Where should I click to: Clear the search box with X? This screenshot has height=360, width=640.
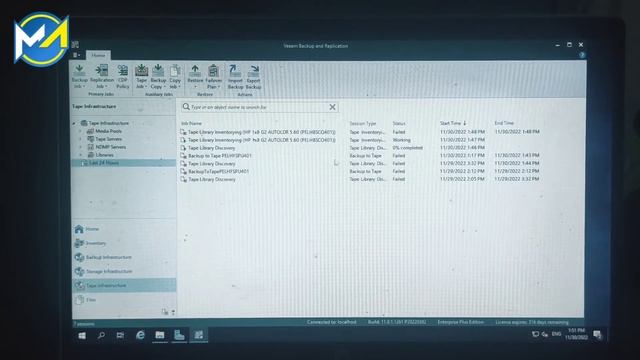332,107
